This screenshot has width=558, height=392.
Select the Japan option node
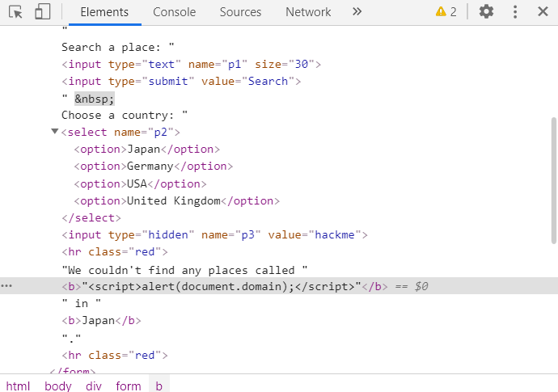(147, 150)
